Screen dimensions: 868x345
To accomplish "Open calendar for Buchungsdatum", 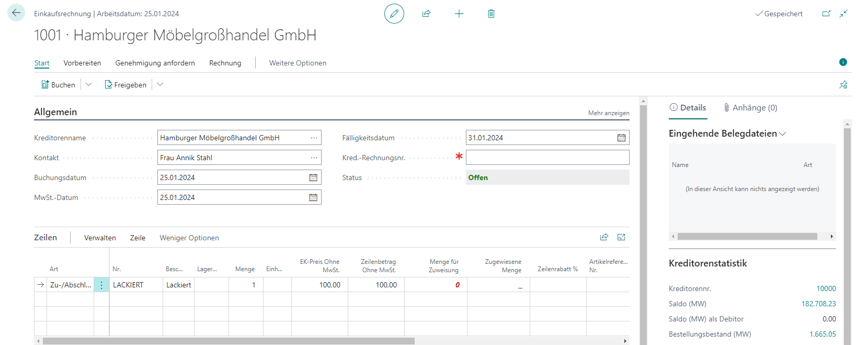I will 313,177.
